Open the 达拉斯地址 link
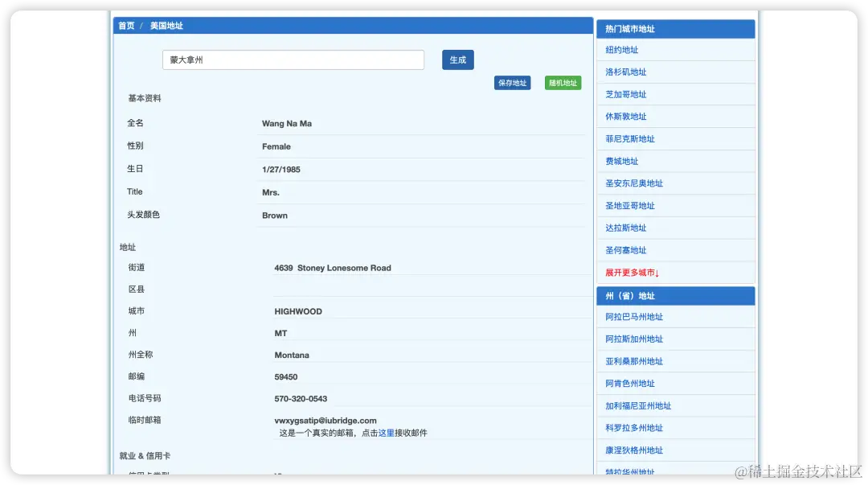 click(625, 228)
